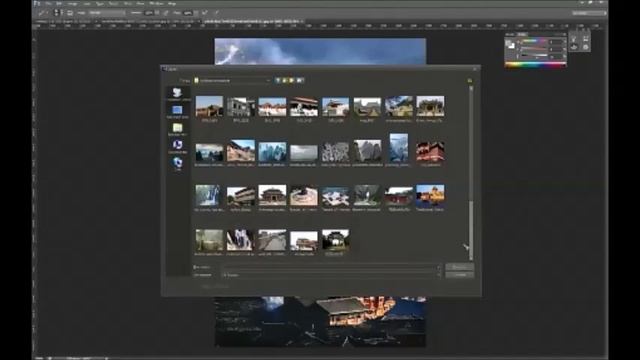Select the symmetrical temple hall thumbnail in third row
This screenshot has width=640, height=360.
click(272, 196)
